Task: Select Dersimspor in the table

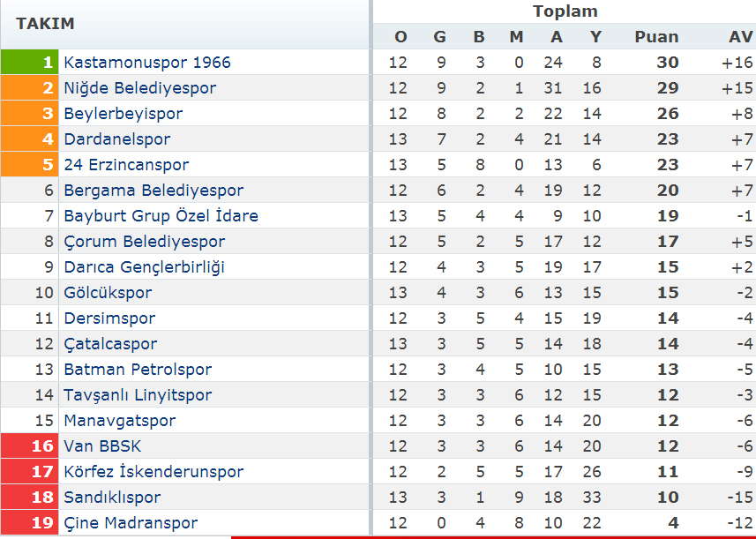Action: pos(109,318)
